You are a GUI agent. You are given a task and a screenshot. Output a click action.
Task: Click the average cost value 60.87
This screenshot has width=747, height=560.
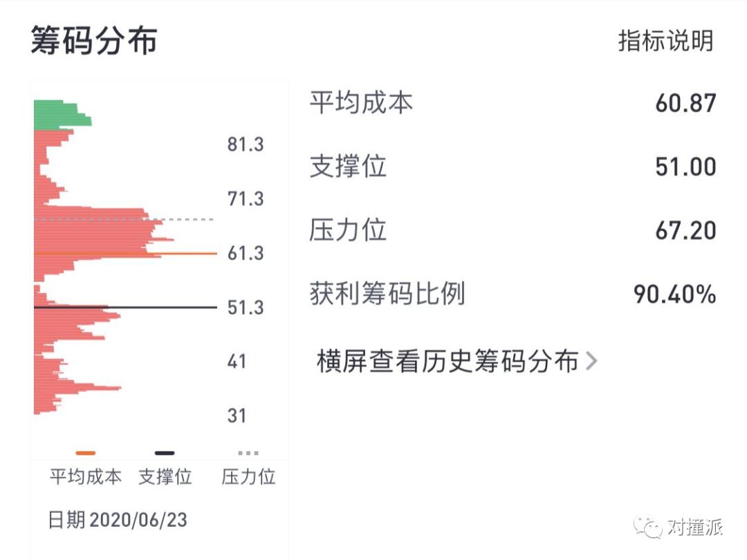click(x=685, y=104)
